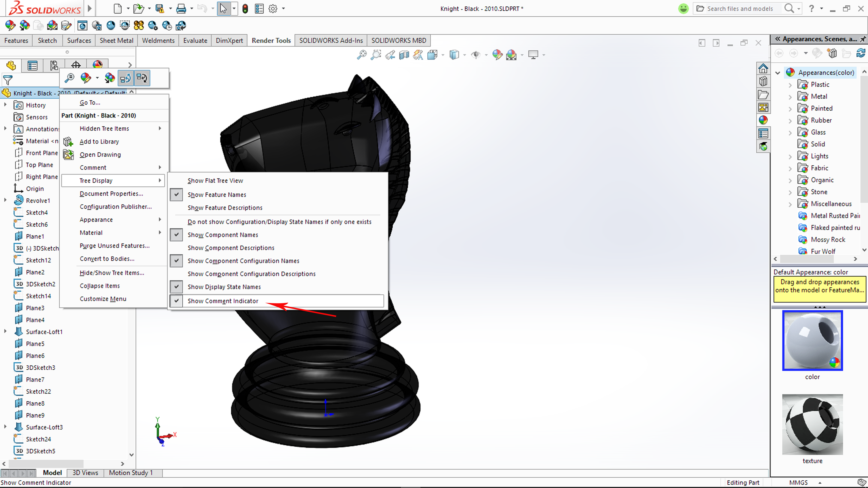
Task: Switch to the Evaluate tab
Action: coord(195,40)
